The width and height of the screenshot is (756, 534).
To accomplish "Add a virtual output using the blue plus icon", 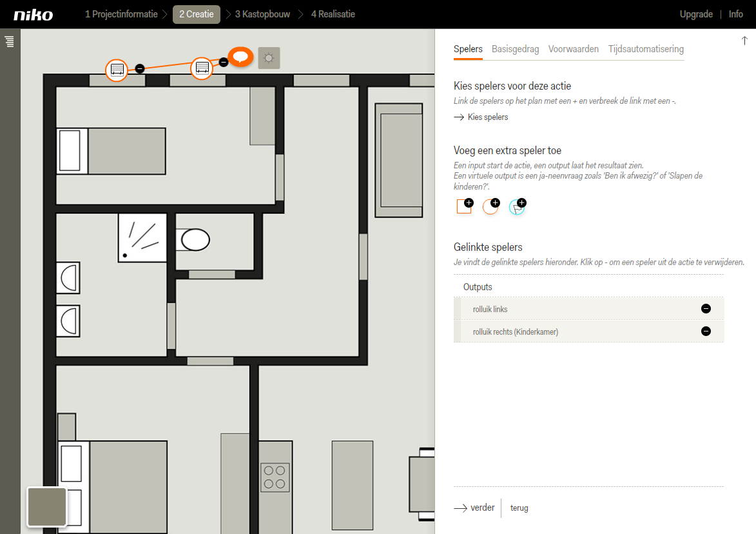I will (518, 206).
